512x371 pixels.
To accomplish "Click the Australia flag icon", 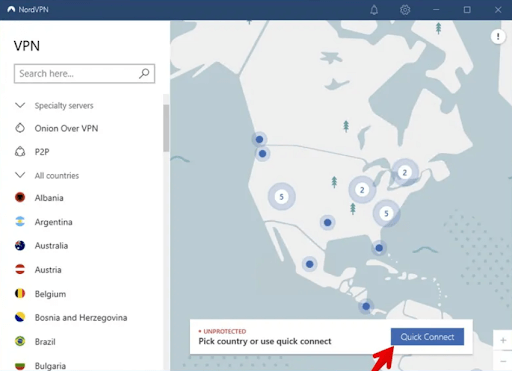I will (20, 245).
